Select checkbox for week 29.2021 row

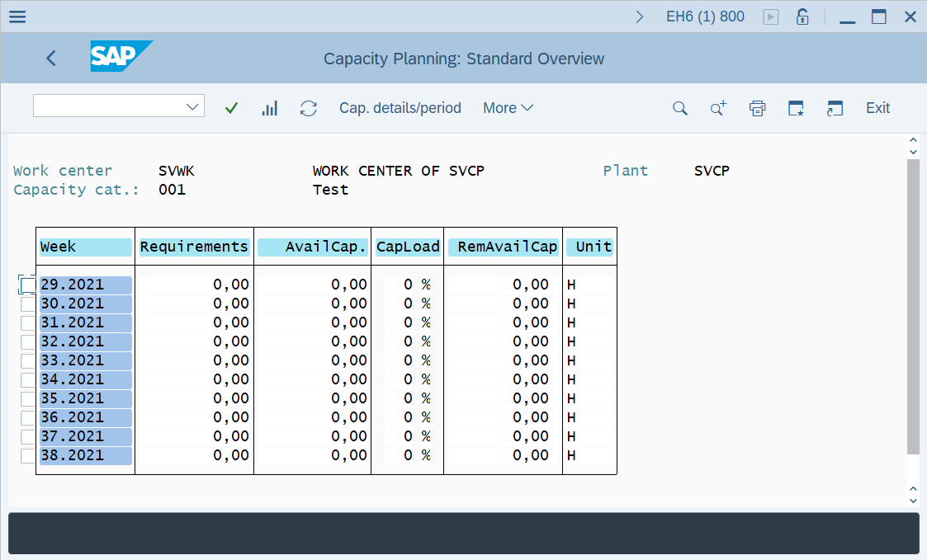[x=27, y=284]
